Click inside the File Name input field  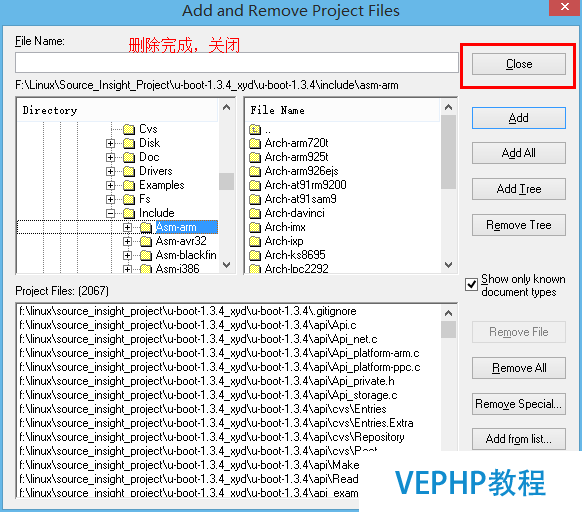point(236,63)
